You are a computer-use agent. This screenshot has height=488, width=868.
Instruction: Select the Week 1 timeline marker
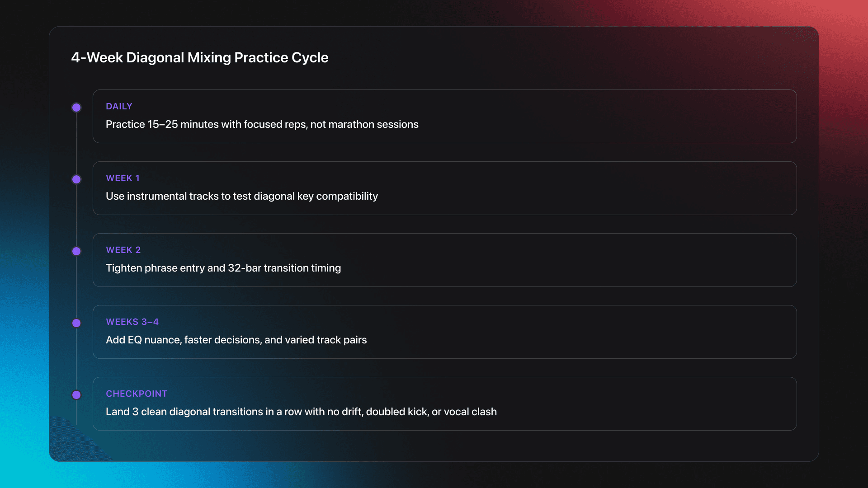click(x=76, y=179)
